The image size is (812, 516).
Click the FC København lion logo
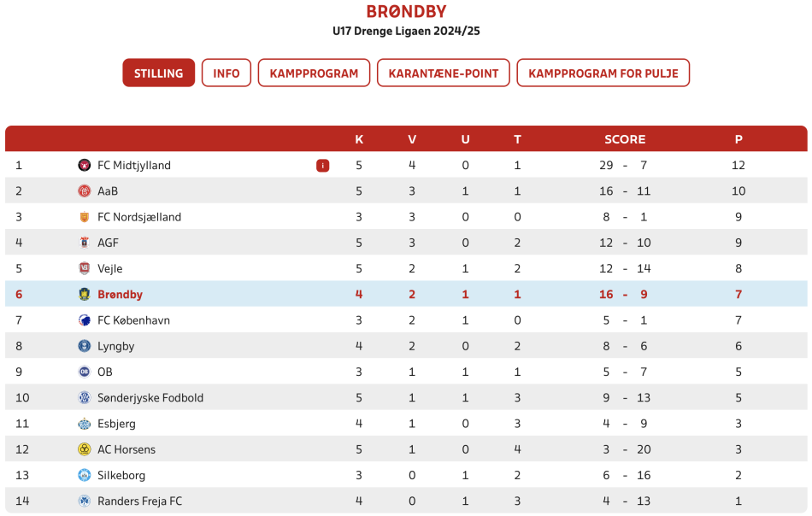(84, 320)
